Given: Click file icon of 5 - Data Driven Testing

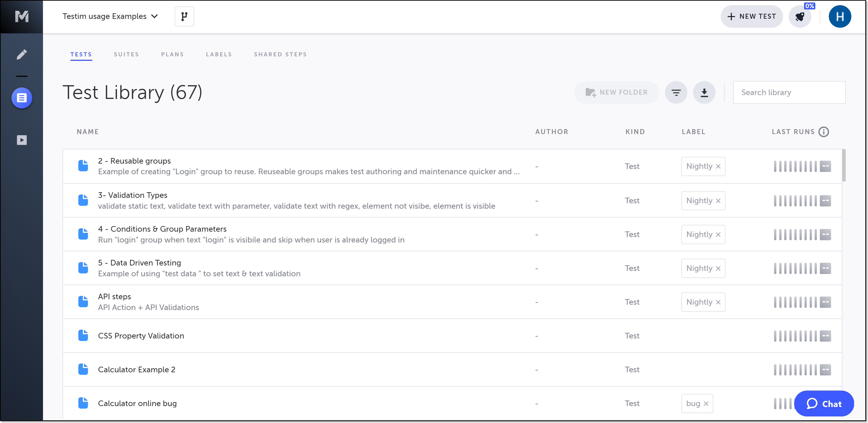Looking at the screenshot, I should coord(83,268).
